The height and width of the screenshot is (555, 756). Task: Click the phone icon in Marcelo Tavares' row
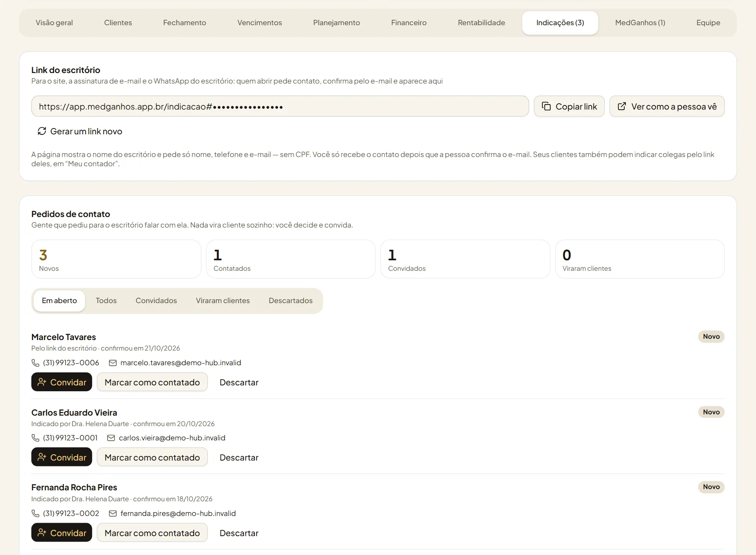35,363
